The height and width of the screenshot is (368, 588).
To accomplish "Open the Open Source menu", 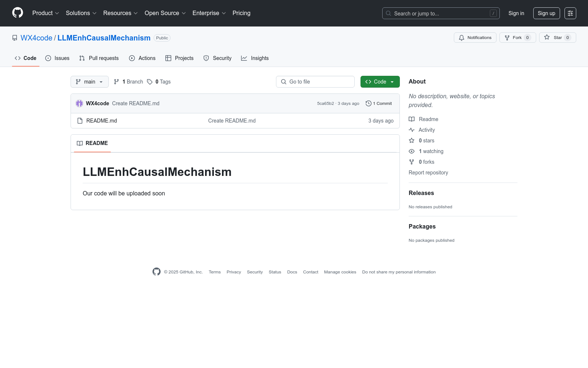I will tap(165, 13).
